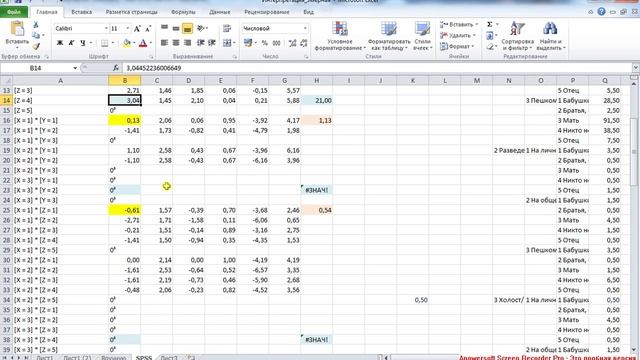Open fill color palette arrow
Image resolution: width=640 pixels, height=360 pixels.
tap(134, 42)
